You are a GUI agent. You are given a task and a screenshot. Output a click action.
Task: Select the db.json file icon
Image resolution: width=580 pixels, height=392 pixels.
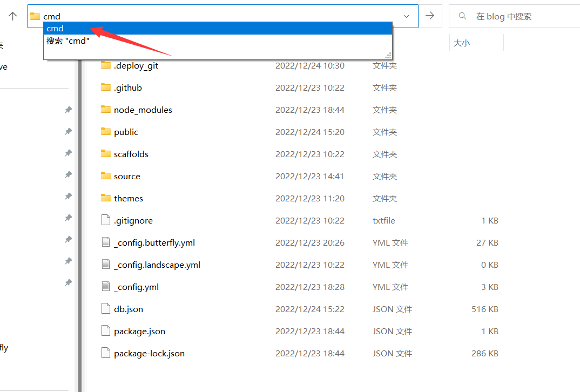[x=106, y=309]
